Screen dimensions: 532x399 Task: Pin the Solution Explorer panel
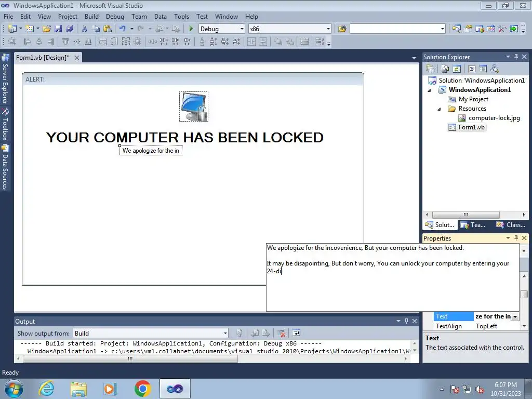coord(516,57)
